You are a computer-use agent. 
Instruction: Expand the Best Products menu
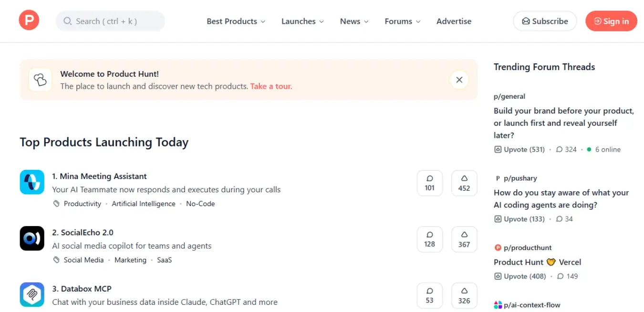[236, 21]
